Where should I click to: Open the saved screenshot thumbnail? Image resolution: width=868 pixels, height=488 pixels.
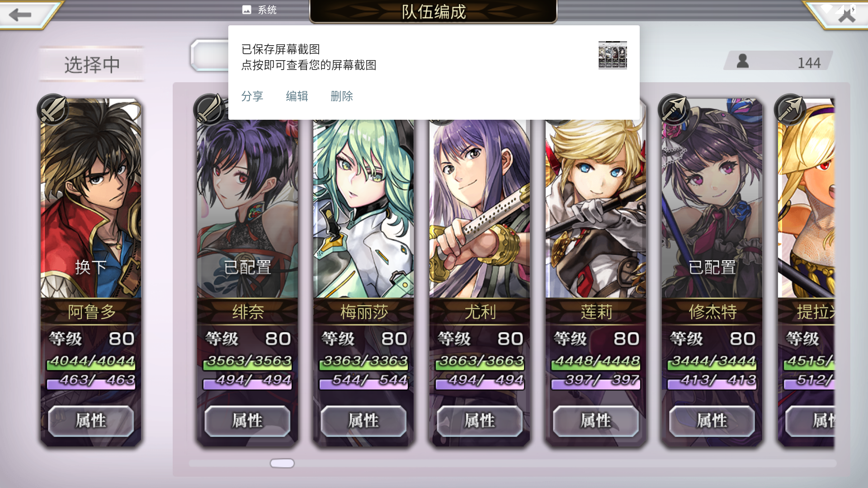click(613, 55)
